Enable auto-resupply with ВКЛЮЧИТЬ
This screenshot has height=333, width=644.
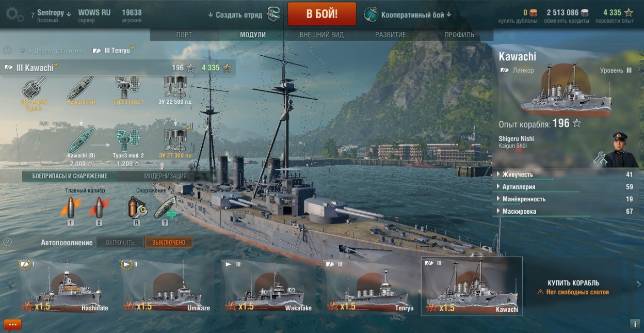(x=120, y=243)
